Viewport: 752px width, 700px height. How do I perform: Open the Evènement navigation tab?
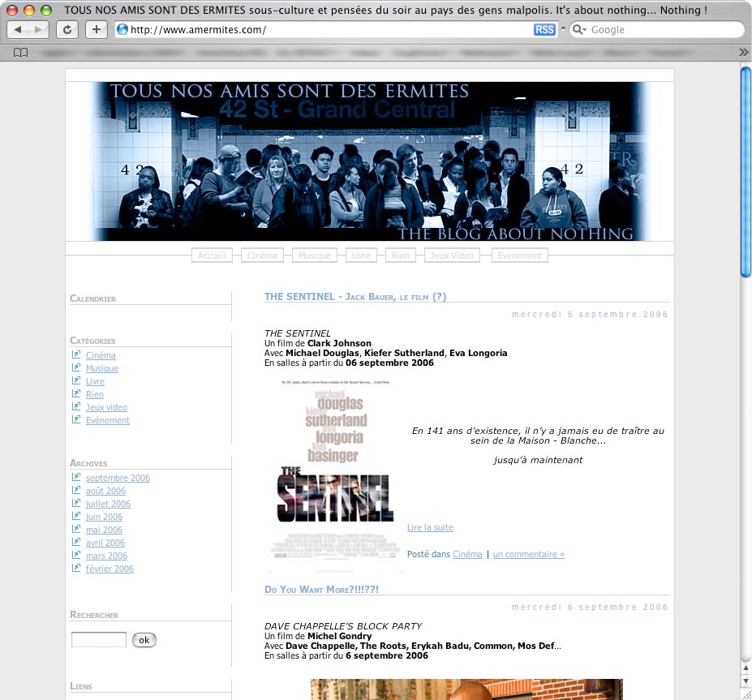tap(520, 256)
